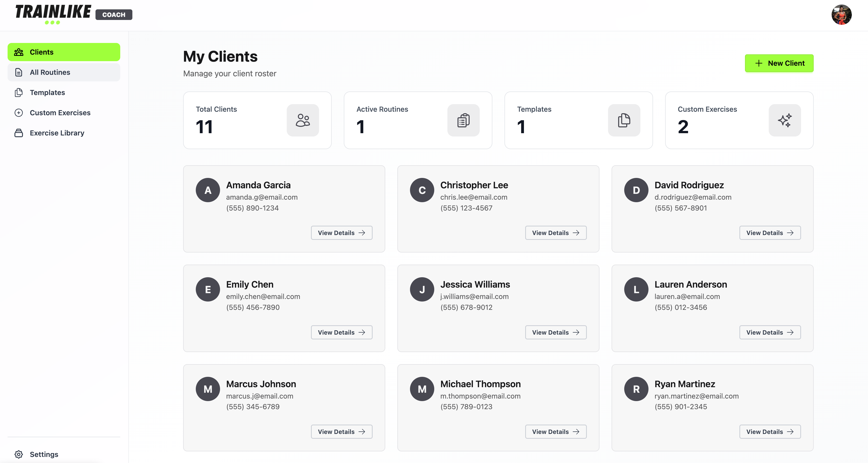View Details for Amanda Garcia

pos(341,233)
